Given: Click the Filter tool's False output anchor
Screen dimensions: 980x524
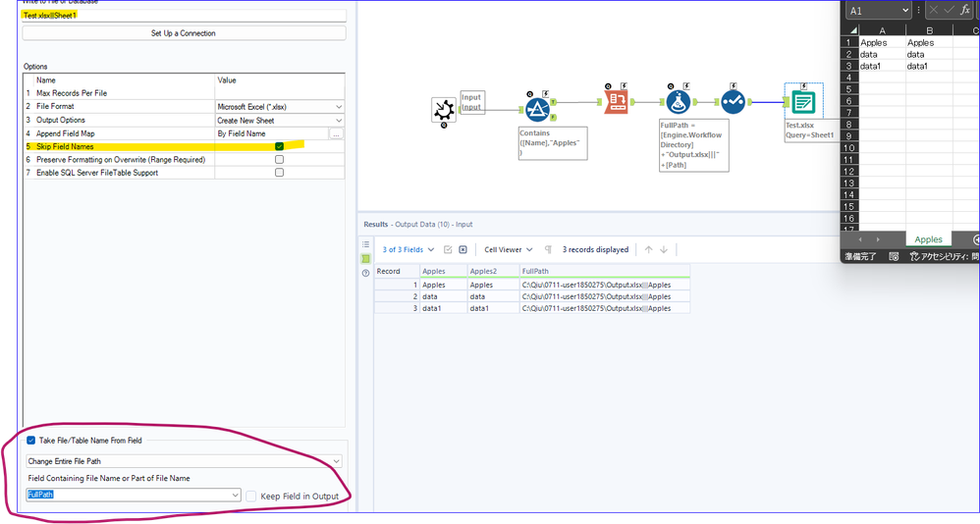Looking at the screenshot, I should tap(553, 117).
